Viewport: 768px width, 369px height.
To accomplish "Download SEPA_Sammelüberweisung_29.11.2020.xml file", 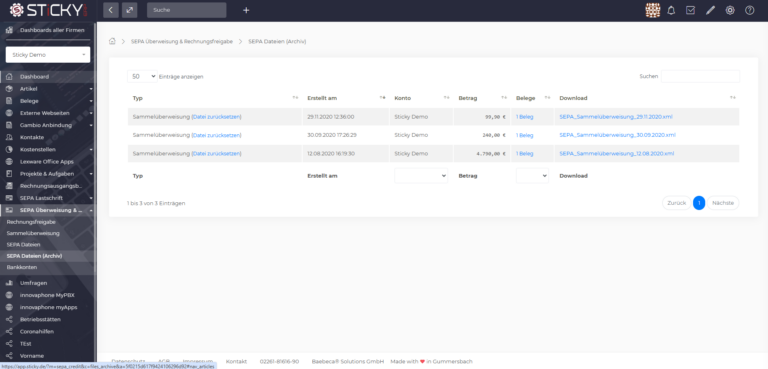I will [x=616, y=117].
